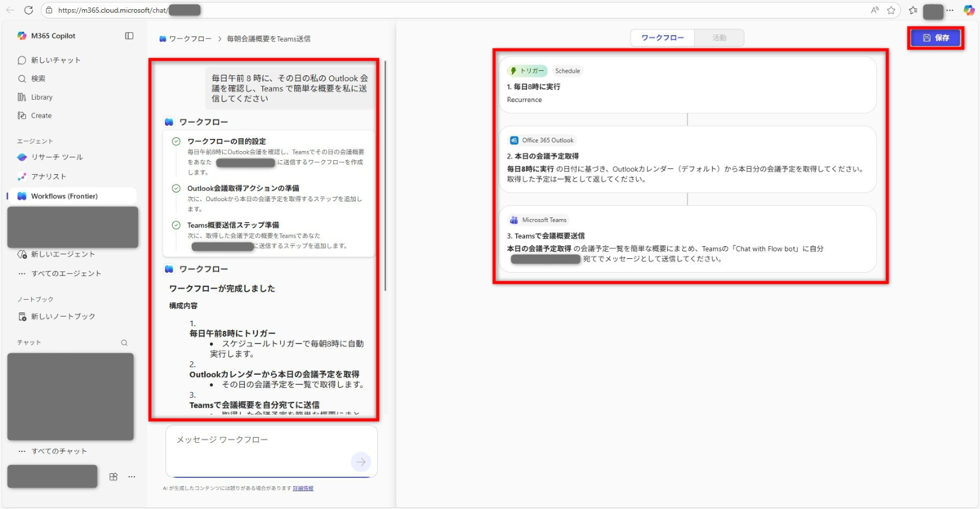Click the check icon for Outlook会議取得アクションの準備
The height and width of the screenshot is (509, 980).
pos(176,188)
